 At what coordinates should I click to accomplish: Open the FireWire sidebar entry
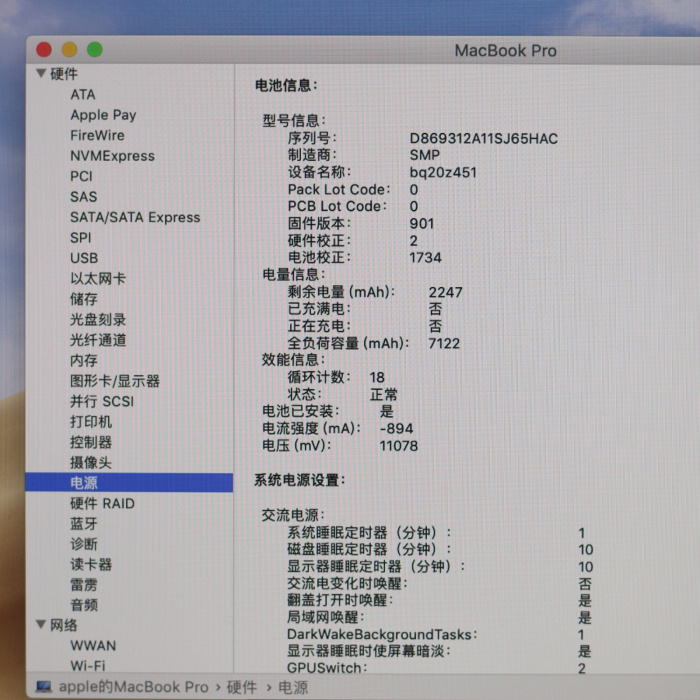(x=97, y=135)
